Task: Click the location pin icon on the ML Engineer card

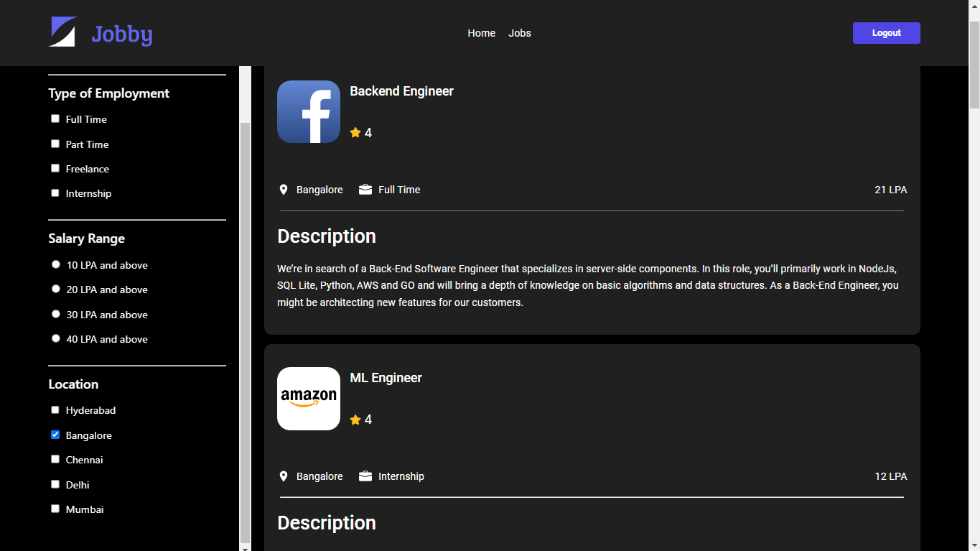Action: pos(283,476)
